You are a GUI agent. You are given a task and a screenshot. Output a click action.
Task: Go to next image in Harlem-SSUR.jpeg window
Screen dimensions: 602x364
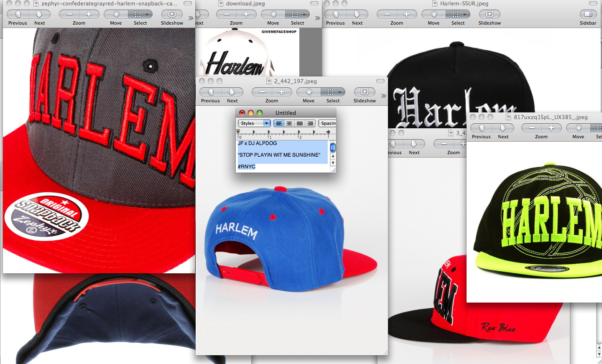click(x=357, y=14)
